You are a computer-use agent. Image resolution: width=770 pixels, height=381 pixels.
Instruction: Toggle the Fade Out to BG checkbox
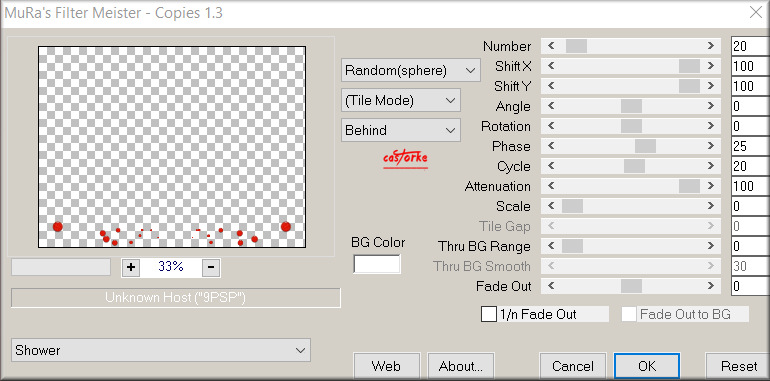[x=629, y=314]
